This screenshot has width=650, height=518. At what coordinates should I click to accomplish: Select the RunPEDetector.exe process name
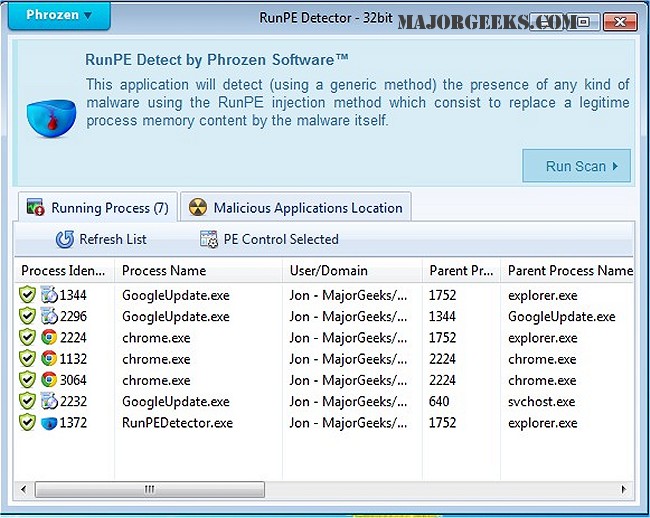coord(177,423)
